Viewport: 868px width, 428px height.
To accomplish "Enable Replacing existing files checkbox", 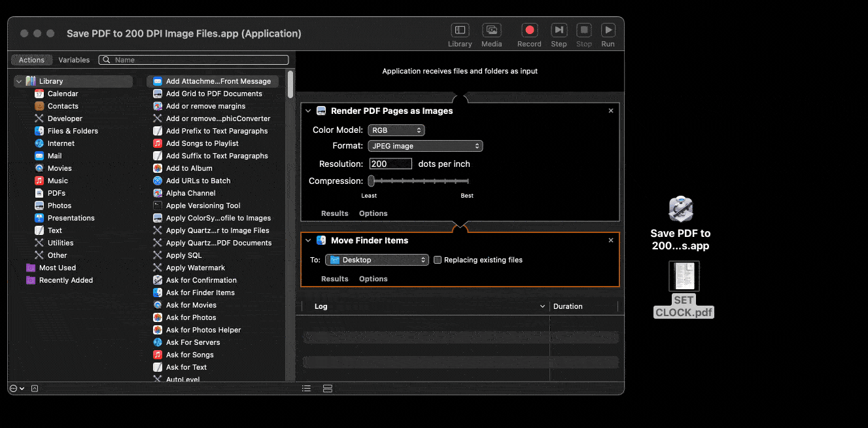I will 438,260.
